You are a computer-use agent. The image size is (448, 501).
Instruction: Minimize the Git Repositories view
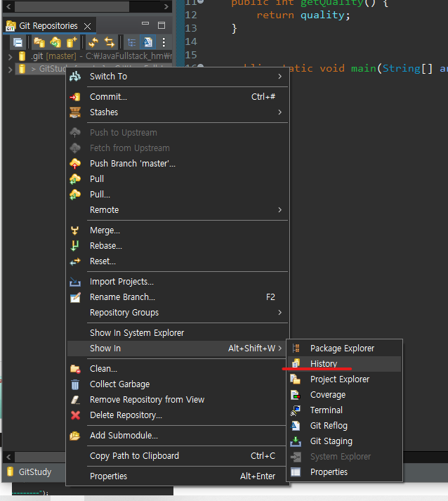[145, 24]
